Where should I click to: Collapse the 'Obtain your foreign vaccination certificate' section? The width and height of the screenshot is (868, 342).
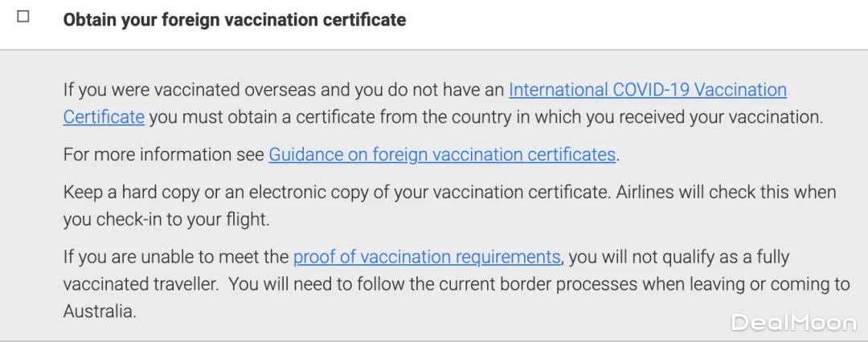[x=235, y=19]
